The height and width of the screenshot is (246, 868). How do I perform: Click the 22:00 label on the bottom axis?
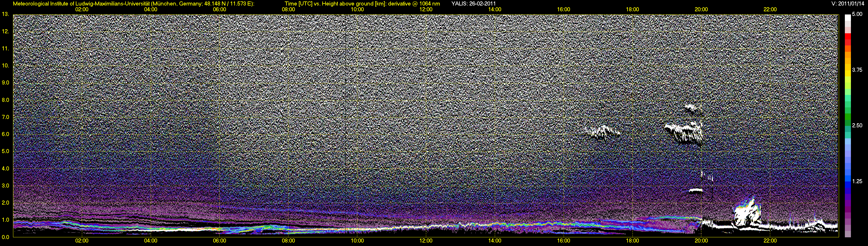point(770,241)
